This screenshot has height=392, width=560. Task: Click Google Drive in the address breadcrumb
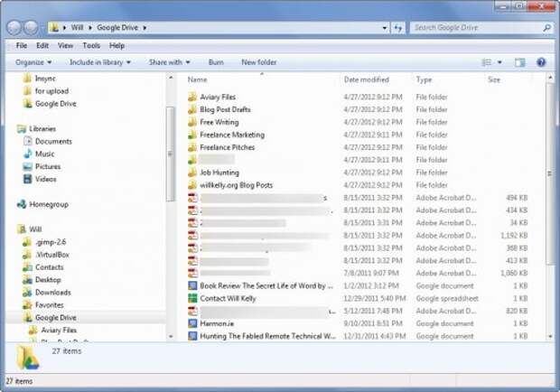click(117, 28)
